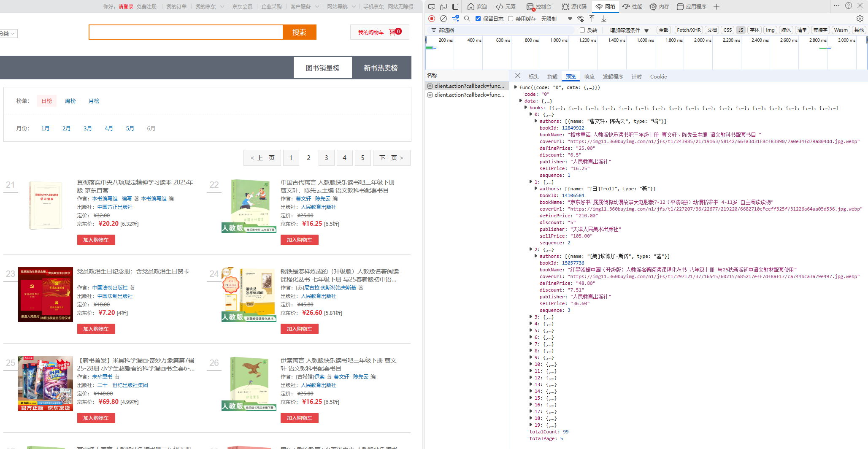Toggle the device emulation toolbar
This screenshot has height=449, width=868.
(443, 6)
